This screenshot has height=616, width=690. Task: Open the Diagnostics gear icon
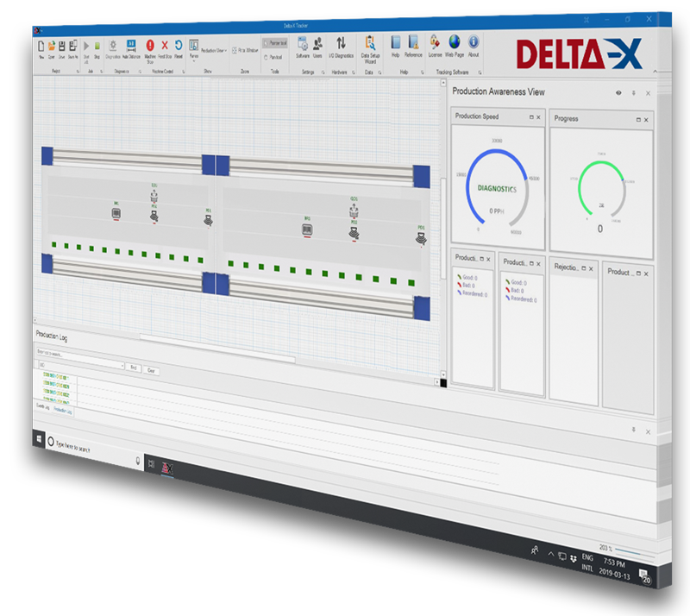[113, 46]
